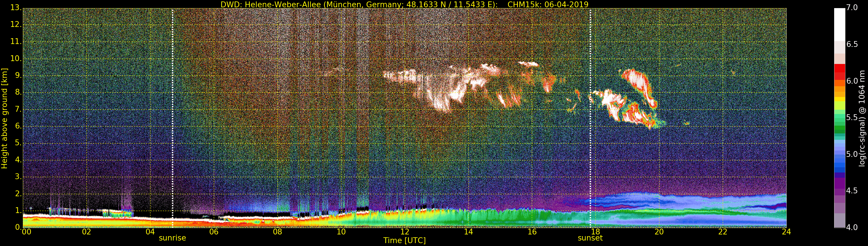The width and height of the screenshot is (868, 246).
Task: Select the height-axis tick label "4."
Action: 18,160
